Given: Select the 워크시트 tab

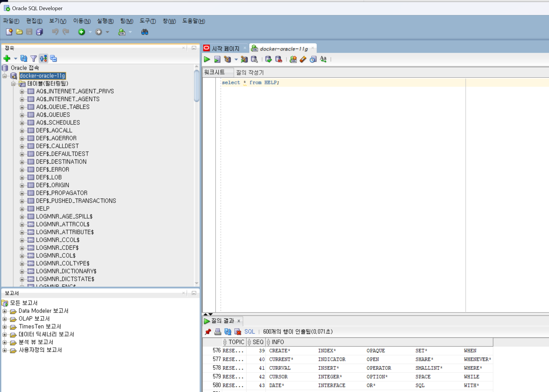Looking at the screenshot, I should [x=215, y=72].
